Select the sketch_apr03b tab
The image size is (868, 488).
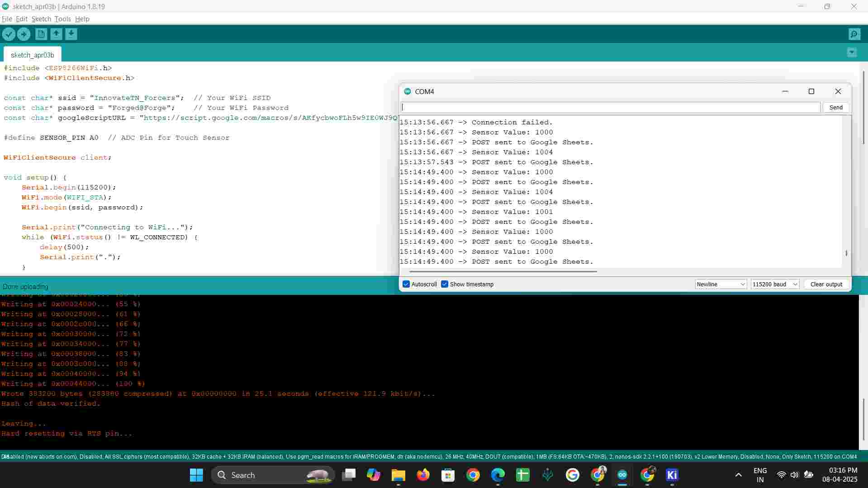coord(33,55)
